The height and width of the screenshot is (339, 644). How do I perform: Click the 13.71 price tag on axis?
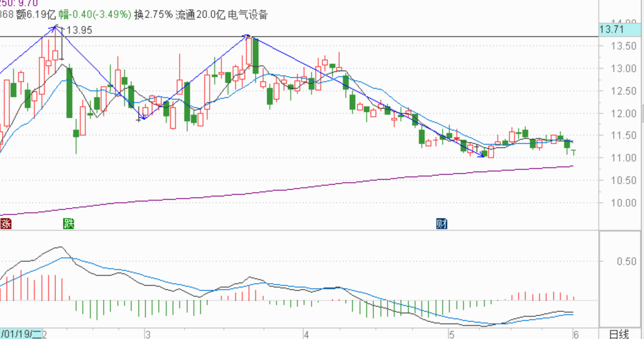pos(610,30)
